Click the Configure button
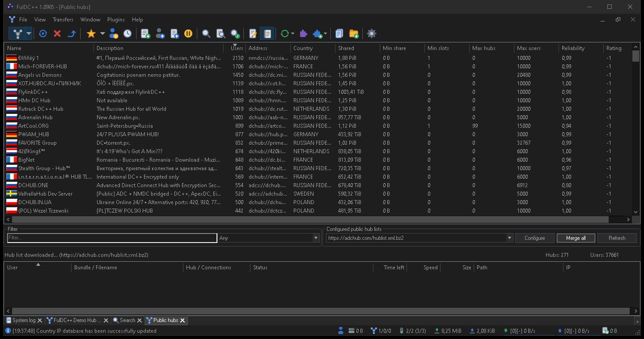Screen dimensions: 644x339 coord(535,238)
